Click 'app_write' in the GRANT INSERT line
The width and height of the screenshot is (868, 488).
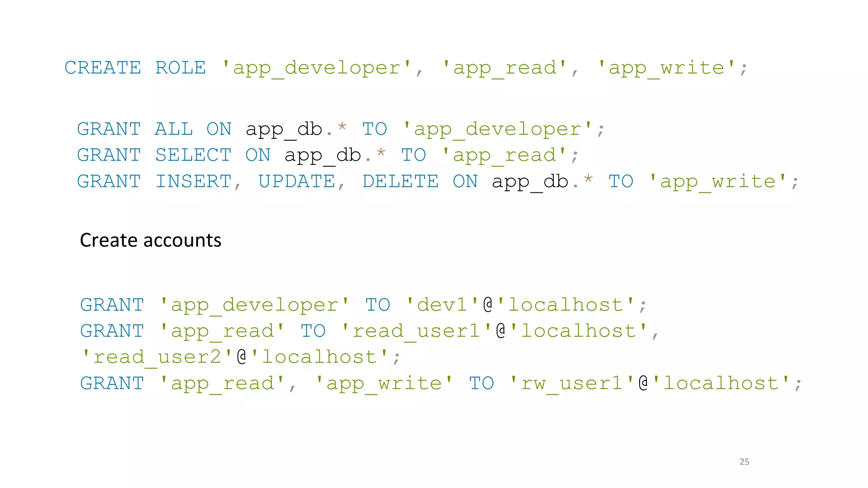point(718,182)
